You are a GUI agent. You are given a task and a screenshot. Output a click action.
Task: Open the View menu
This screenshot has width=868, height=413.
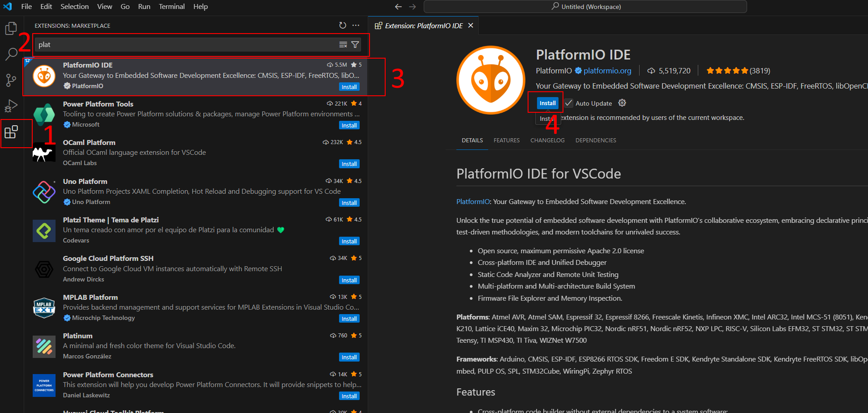[x=104, y=7]
